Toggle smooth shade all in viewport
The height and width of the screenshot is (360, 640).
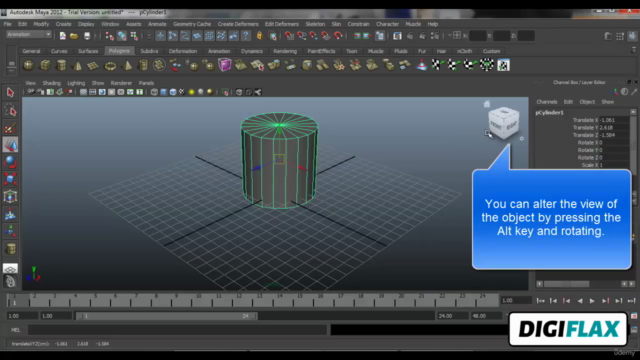(164, 92)
